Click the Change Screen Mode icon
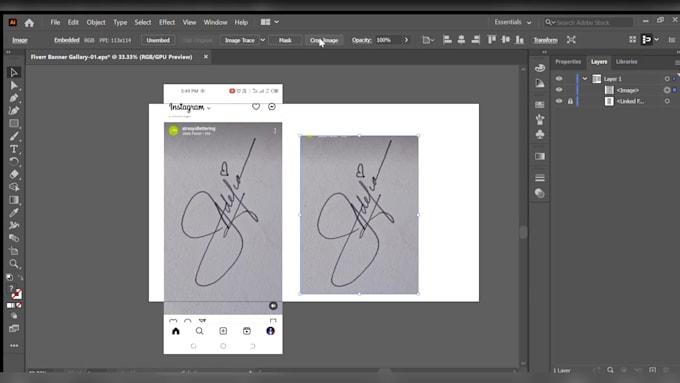Viewport: 680px width, 383px height. click(x=14, y=328)
